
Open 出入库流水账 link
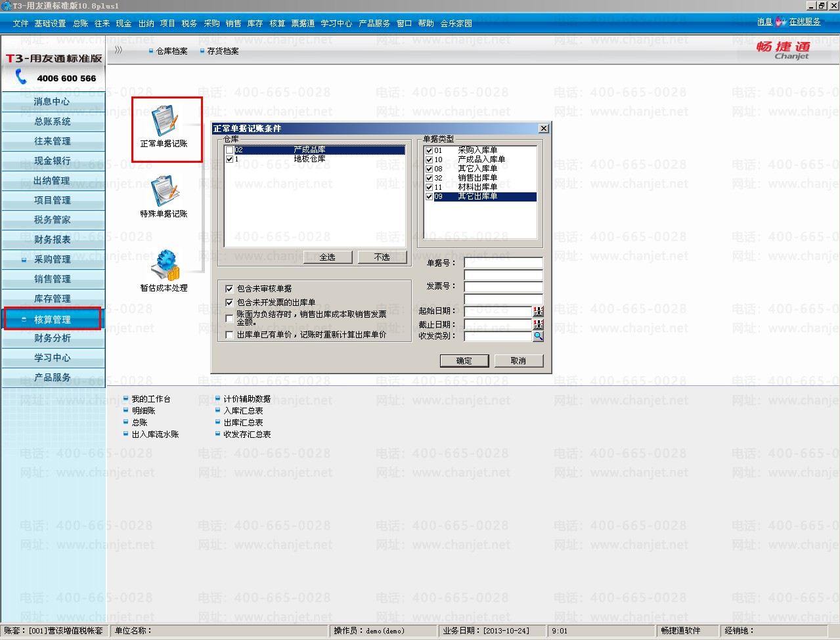[155, 435]
